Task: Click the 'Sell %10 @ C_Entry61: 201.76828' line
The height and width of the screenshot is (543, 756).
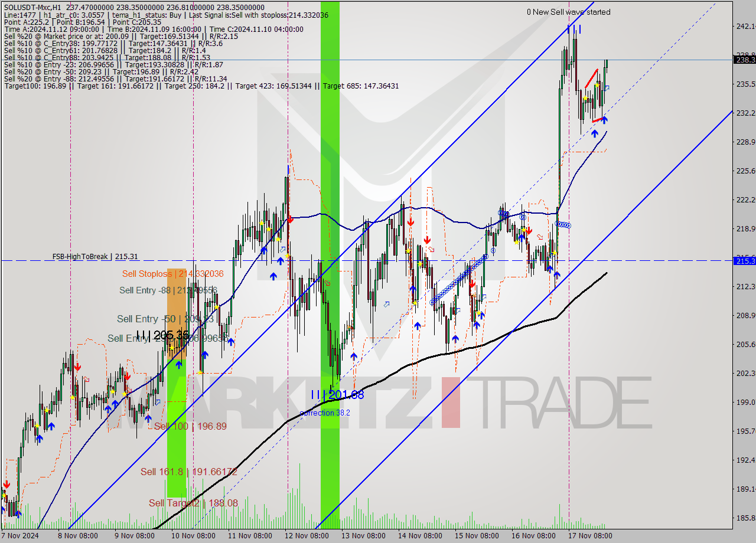Action: 105,50
